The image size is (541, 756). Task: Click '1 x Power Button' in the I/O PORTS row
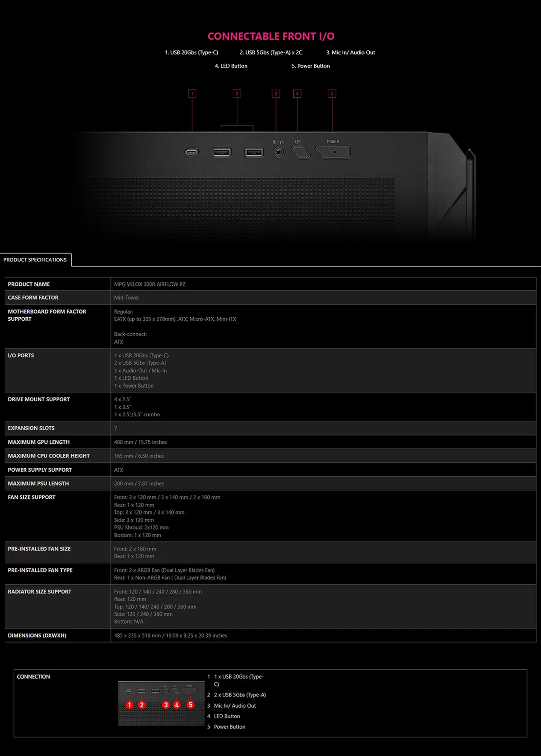[134, 386]
